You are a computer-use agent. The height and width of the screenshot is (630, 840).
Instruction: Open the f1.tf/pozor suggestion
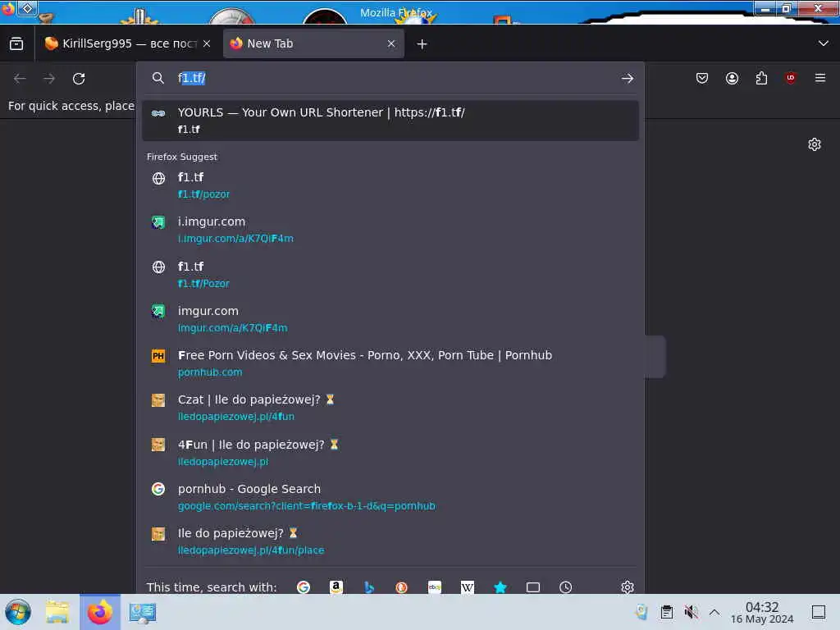390,185
